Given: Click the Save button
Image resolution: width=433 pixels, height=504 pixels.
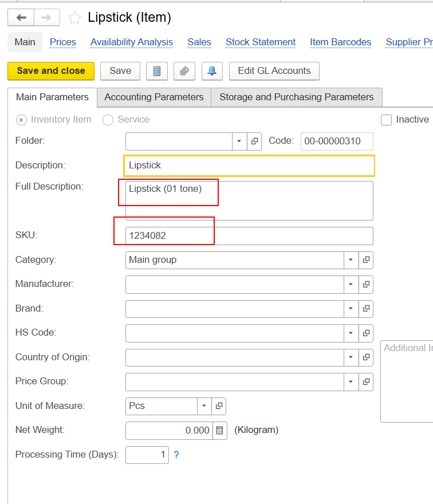Looking at the screenshot, I should pos(120,70).
